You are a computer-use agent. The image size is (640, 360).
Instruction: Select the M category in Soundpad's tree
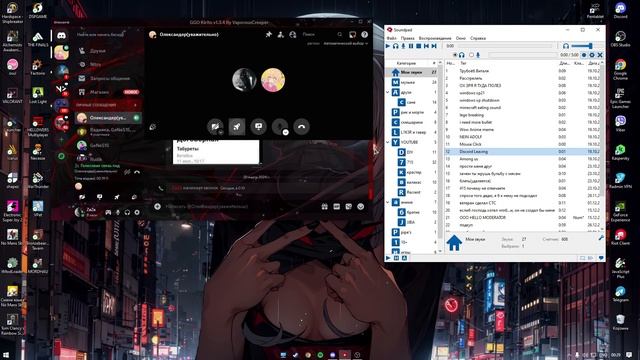pos(411,82)
